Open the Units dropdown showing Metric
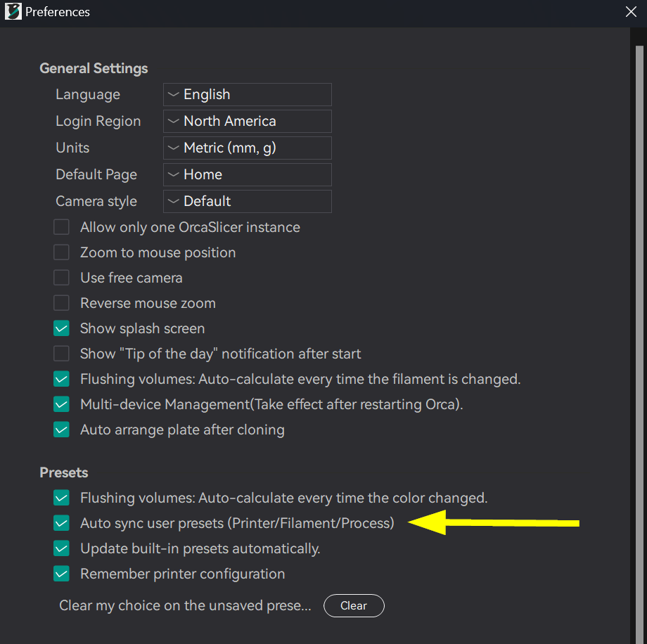The image size is (647, 644). click(x=247, y=148)
